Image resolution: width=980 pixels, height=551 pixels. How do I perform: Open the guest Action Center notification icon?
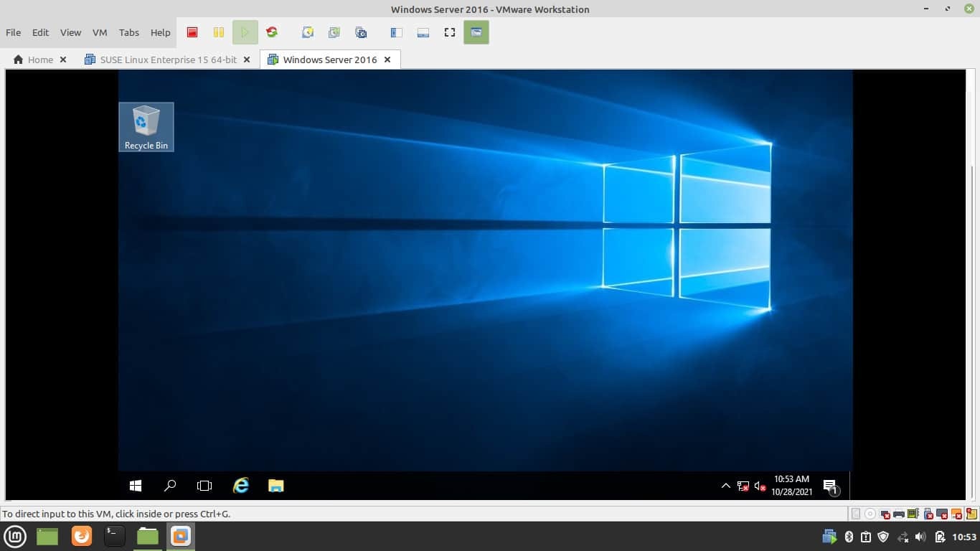point(830,486)
